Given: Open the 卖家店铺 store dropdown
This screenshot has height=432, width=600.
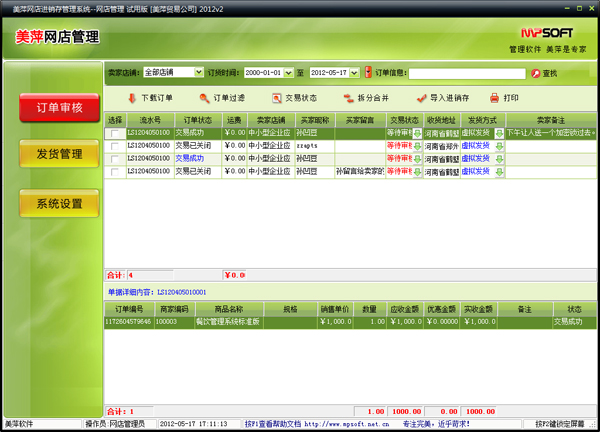Looking at the screenshot, I should 196,73.
